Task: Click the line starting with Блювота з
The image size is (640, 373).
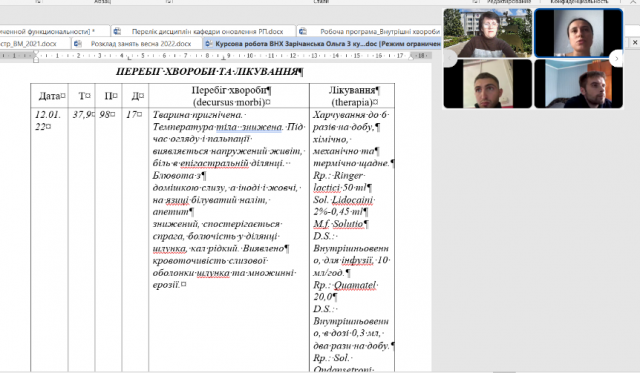Action: 179,176
